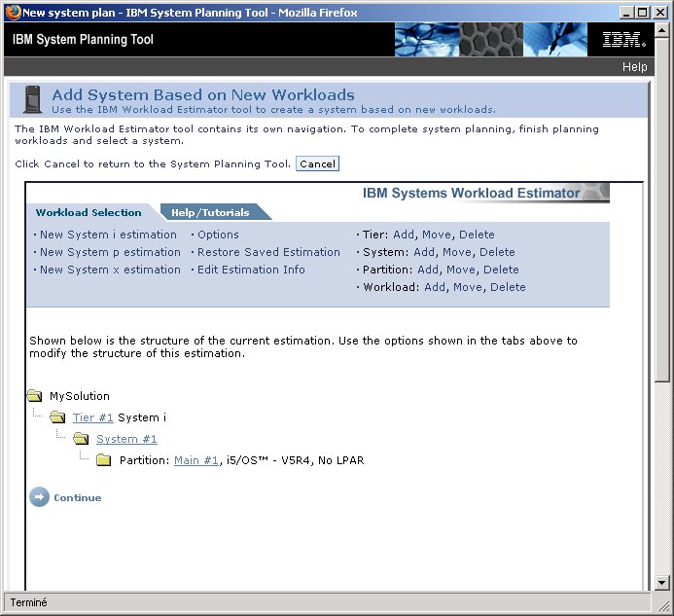Open Edit Estimation Info
This screenshot has height=616, width=674.
point(251,270)
